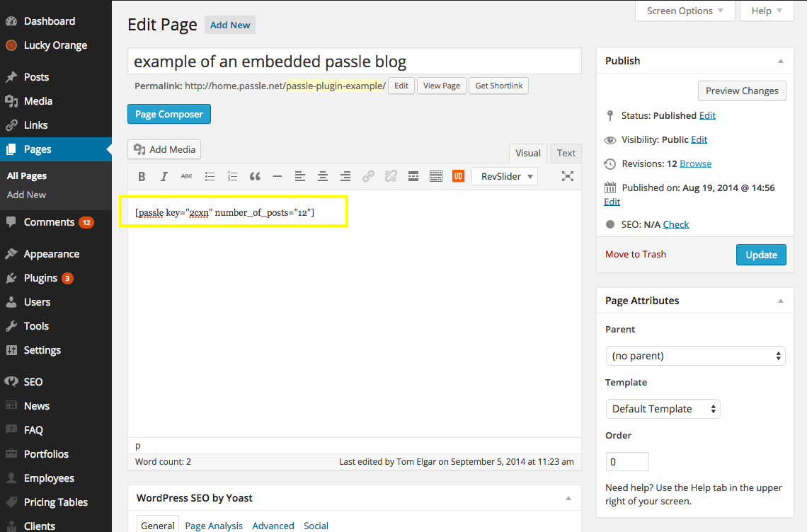Switch to the Text editor tab

(566, 154)
